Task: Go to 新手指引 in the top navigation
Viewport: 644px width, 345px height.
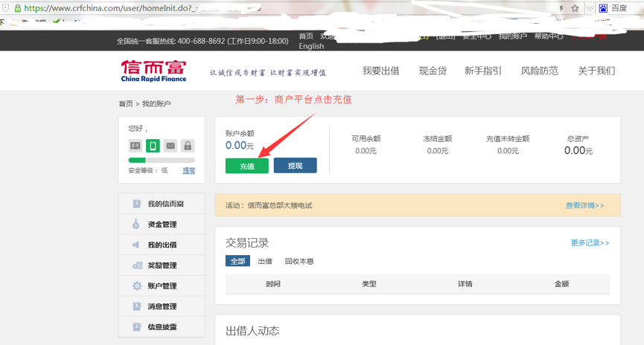Action: point(483,71)
